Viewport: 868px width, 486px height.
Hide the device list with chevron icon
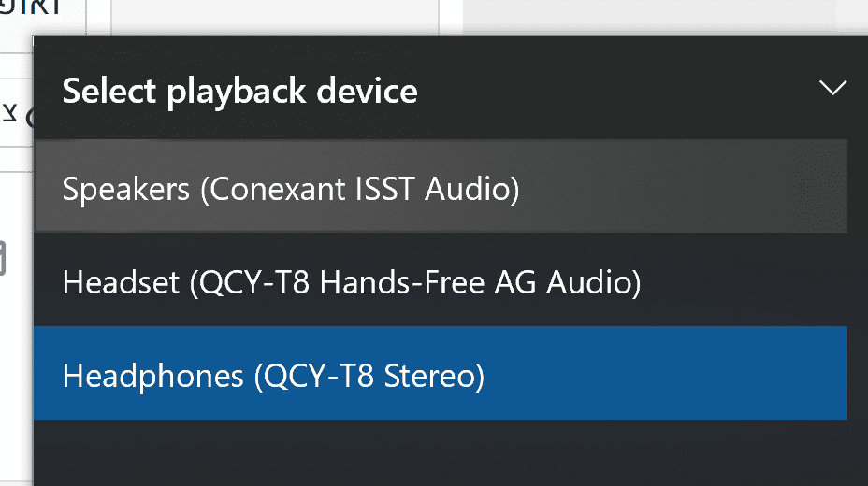832,89
